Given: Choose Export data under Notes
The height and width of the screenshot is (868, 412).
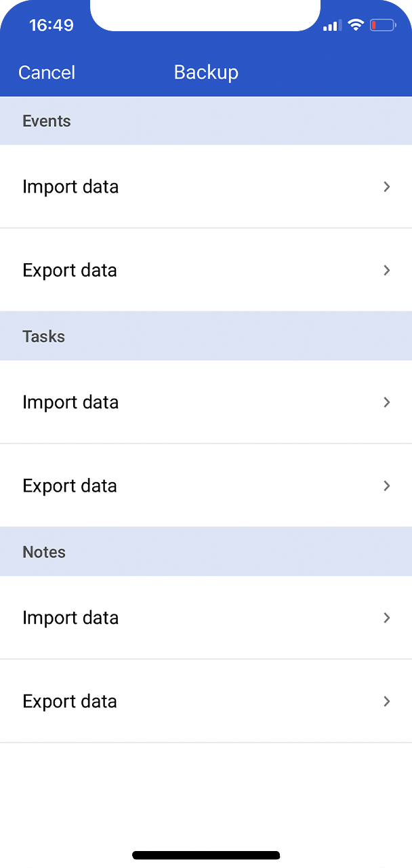Looking at the screenshot, I should coord(70,701).
